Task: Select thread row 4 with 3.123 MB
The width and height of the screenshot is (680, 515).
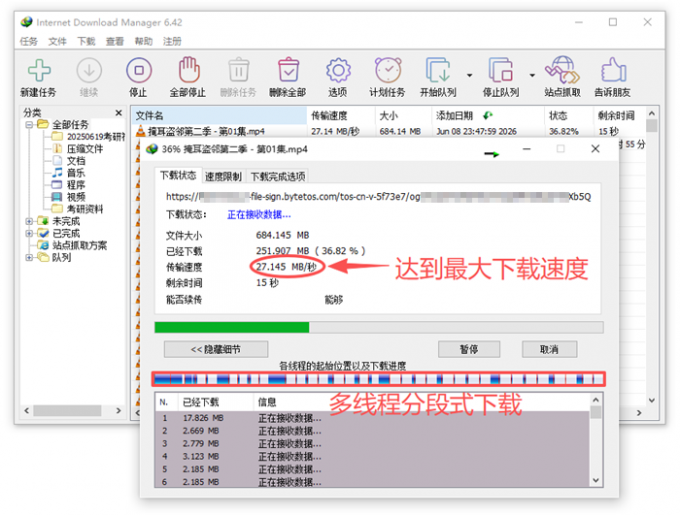Action: pos(373,456)
